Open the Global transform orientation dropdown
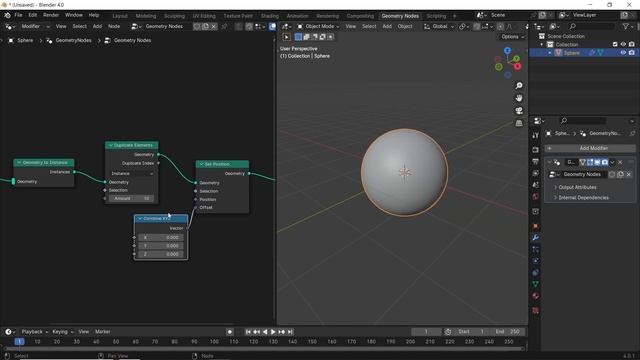The width and height of the screenshot is (640, 360). pos(439,27)
